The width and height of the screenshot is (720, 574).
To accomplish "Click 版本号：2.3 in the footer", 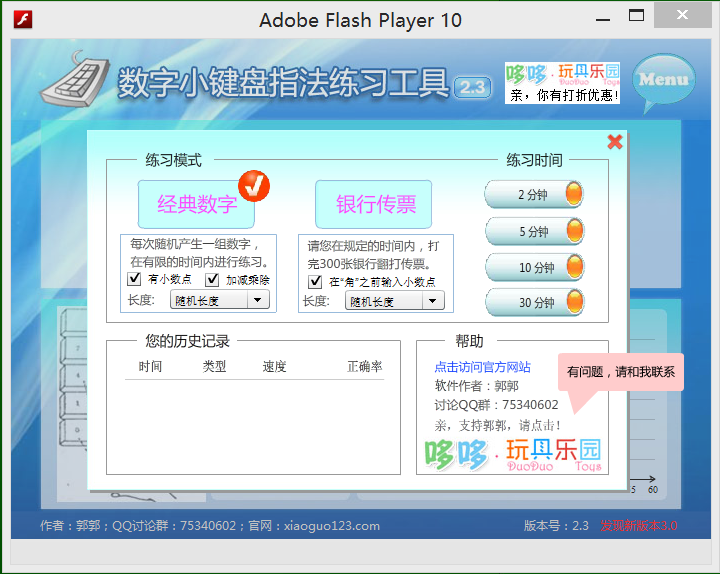I will pyautogui.click(x=556, y=525).
